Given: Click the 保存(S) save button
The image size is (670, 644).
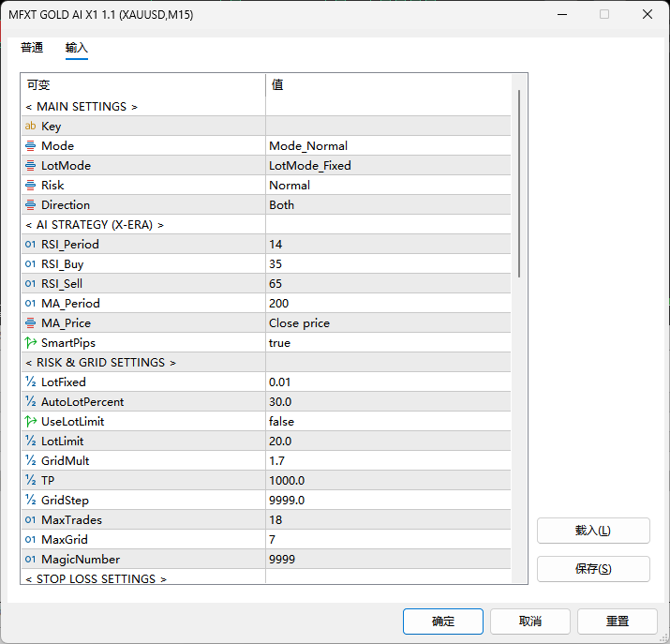Looking at the screenshot, I should point(592,569).
